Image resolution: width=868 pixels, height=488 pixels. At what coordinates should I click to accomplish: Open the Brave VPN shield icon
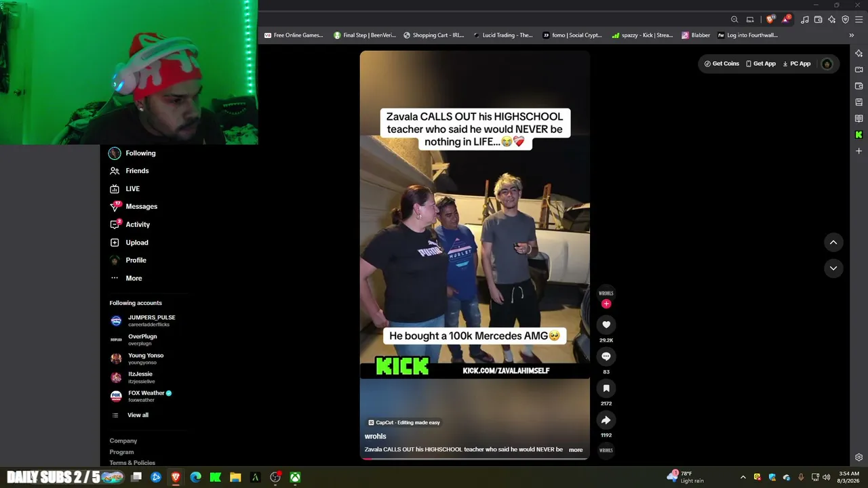pos(846,20)
